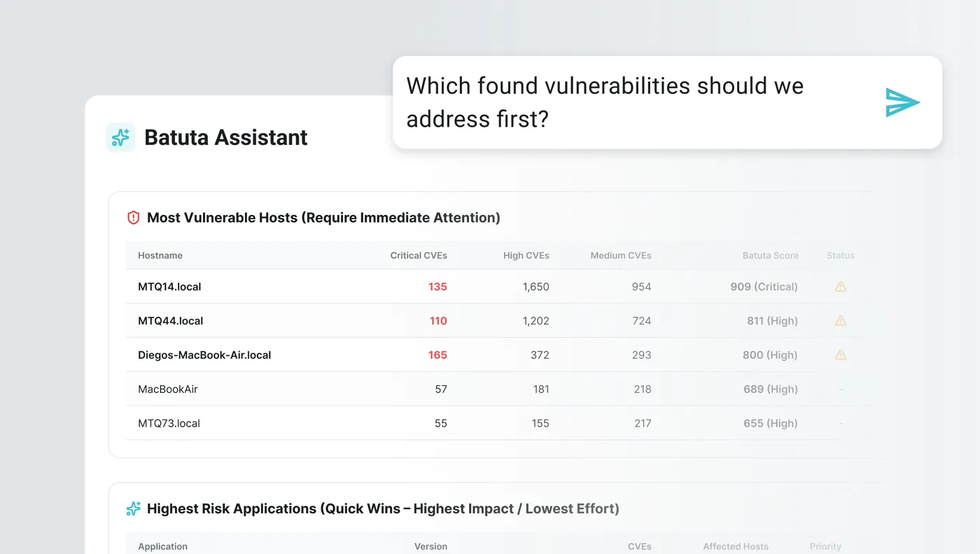Click the question input field

[x=667, y=102]
